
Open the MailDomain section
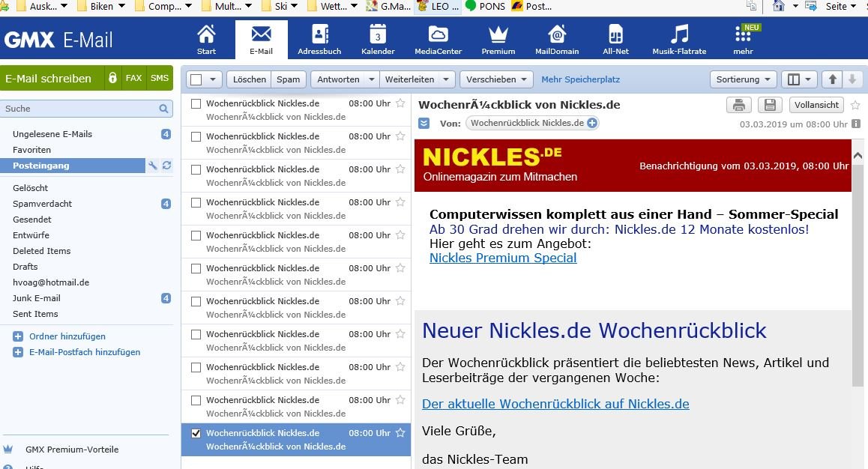coord(557,40)
